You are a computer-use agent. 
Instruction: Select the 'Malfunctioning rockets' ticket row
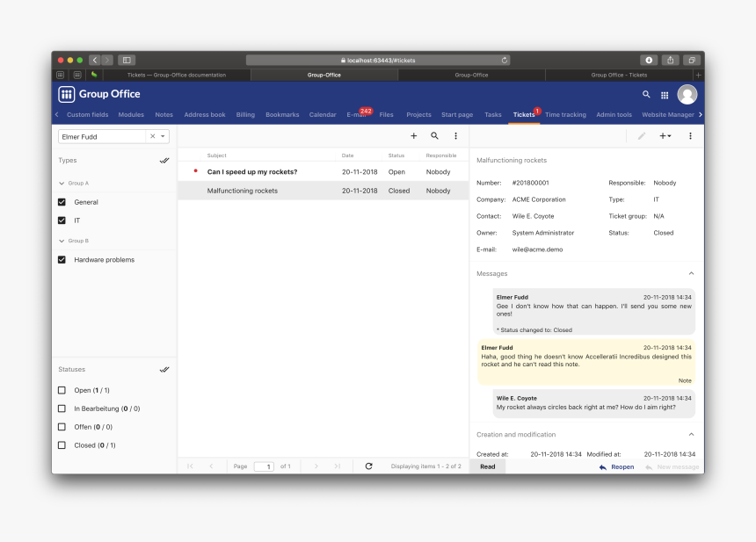tap(323, 191)
